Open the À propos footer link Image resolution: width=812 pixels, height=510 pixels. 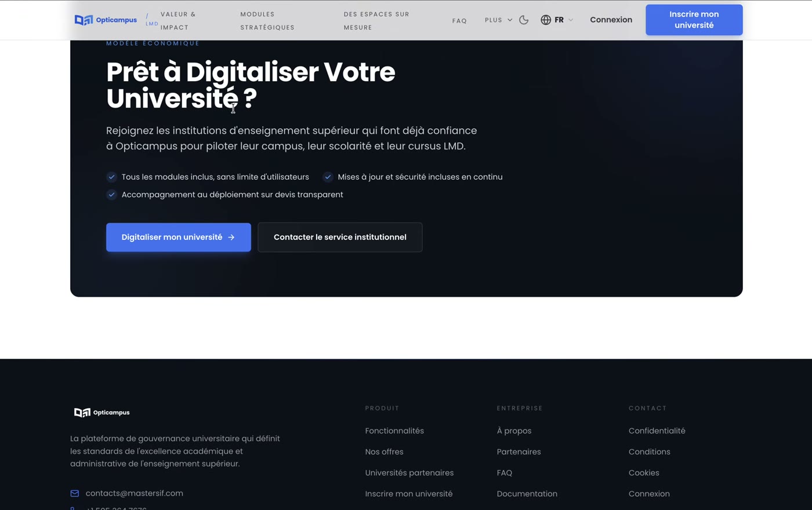click(x=514, y=431)
